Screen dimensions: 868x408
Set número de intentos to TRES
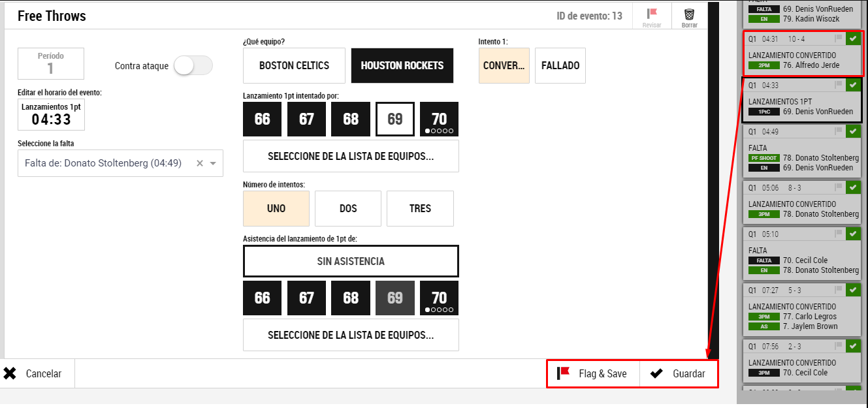(420, 208)
